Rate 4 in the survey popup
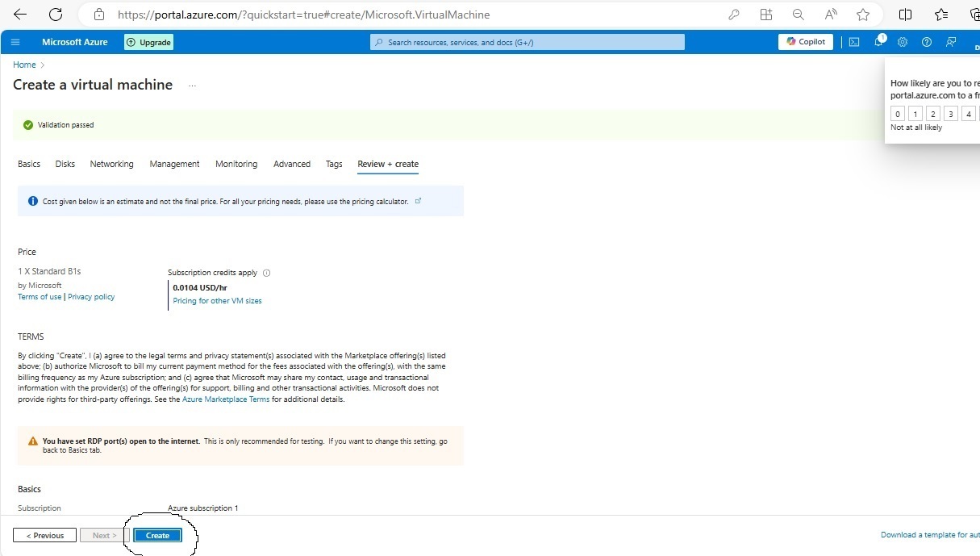The image size is (980, 556). click(969, 114)
